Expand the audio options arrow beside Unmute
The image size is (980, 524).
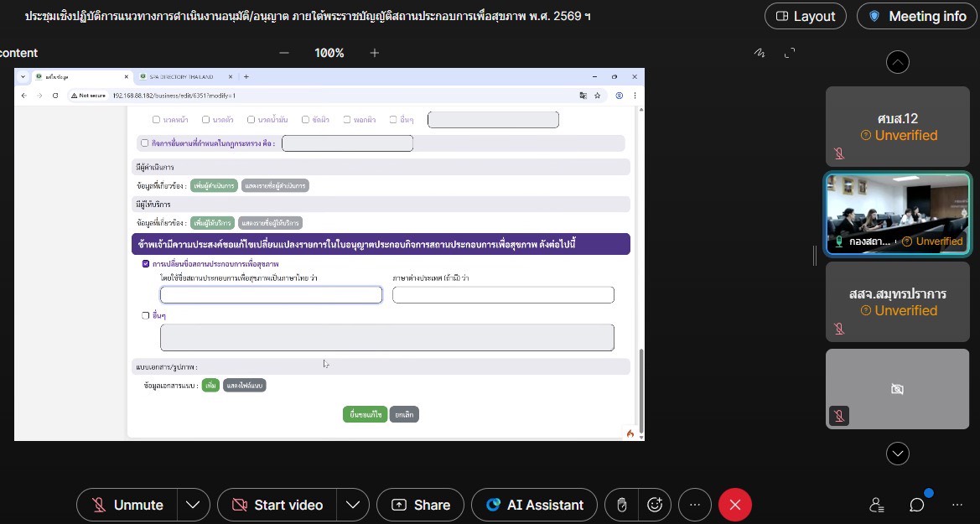click(x=193, y=505)
